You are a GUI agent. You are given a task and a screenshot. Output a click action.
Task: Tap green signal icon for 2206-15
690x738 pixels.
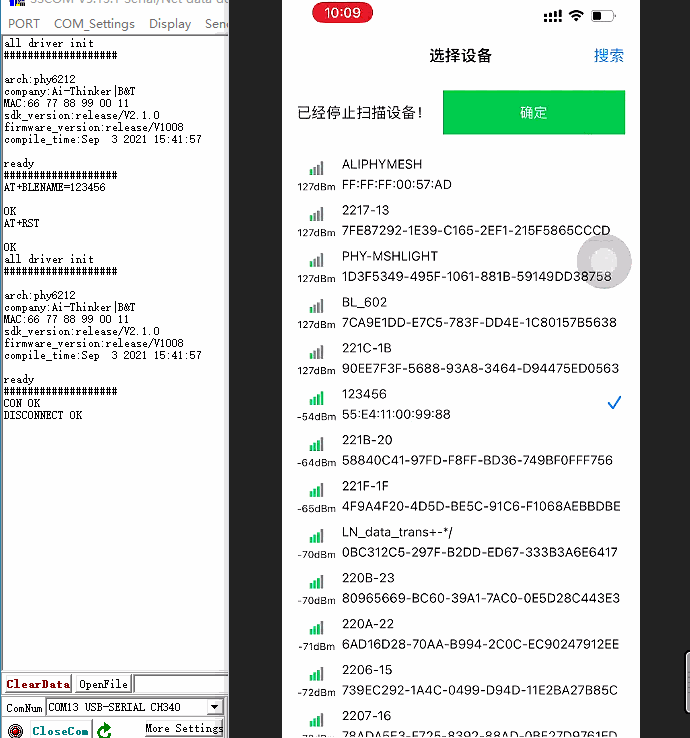point(317,674)
